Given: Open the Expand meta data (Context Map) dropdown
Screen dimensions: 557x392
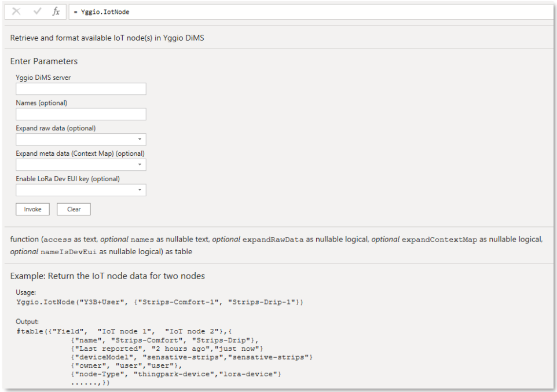Looking at the screenshot, I should [x=81, y=164].
